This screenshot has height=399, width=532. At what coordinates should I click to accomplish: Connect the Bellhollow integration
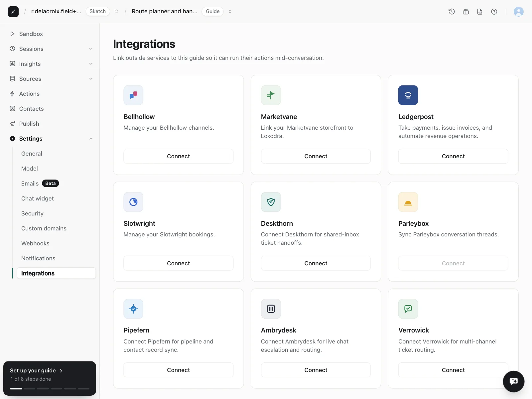pyautogui.click(x=178, y=156)
